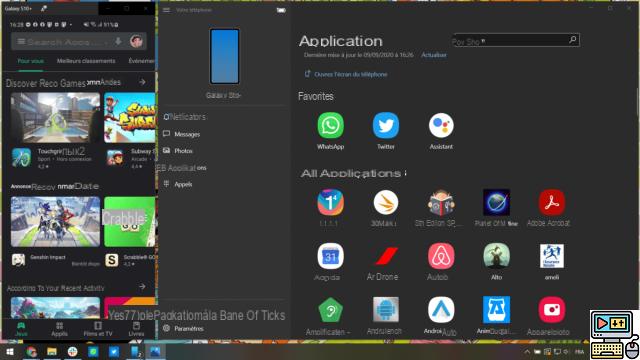Open WhatsApp from Favorites

pos(330,125)
